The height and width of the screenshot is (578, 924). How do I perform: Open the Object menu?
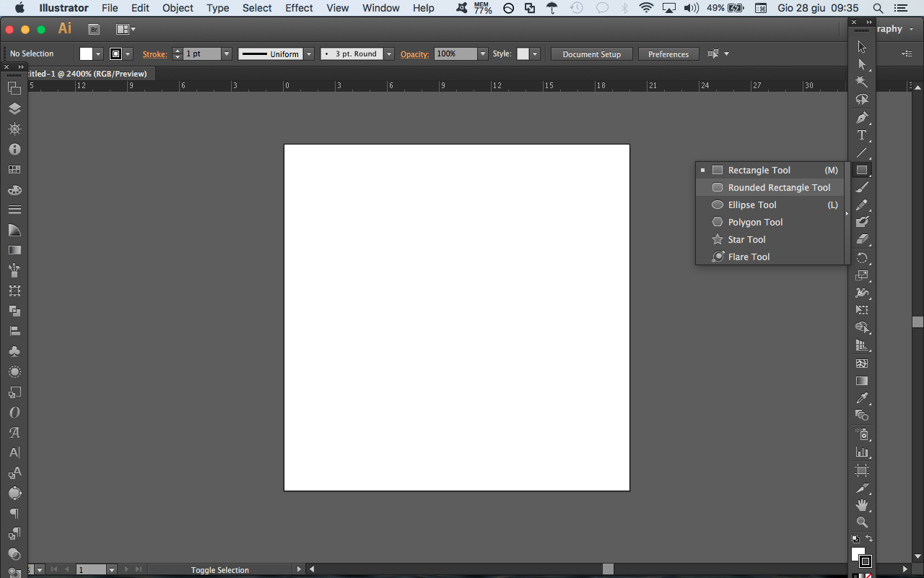[x=178, y=8]
